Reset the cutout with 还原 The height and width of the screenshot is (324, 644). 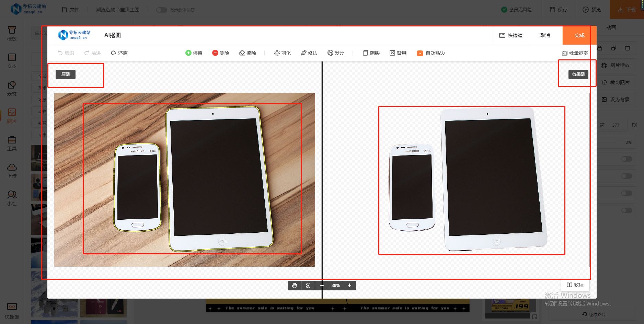pyautogui.click(x=119, y=53)
